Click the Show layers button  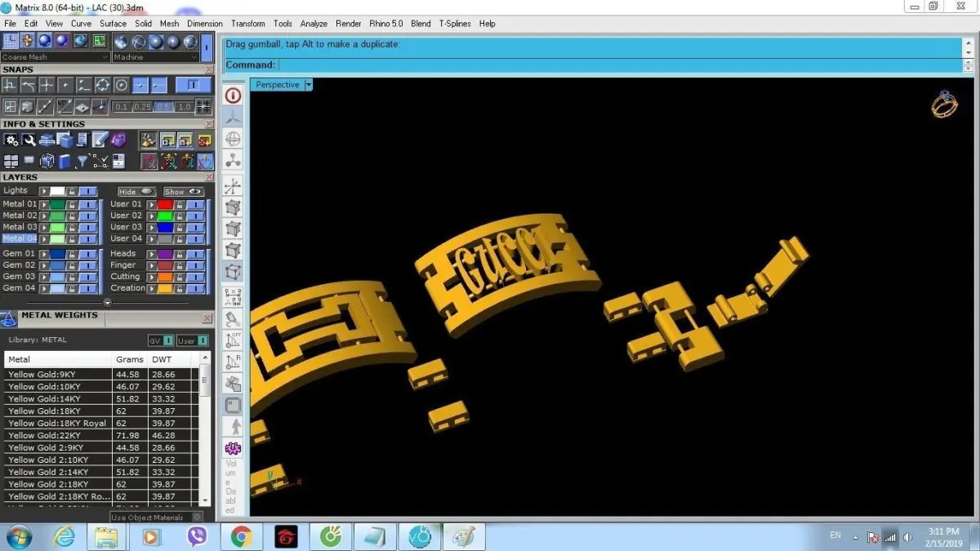tap(184, 191)
